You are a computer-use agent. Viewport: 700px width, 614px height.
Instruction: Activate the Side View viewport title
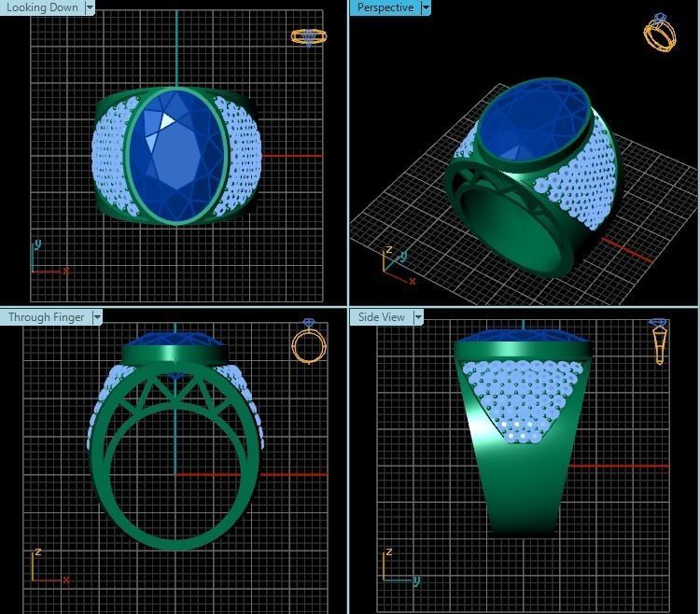coord(381,317)
